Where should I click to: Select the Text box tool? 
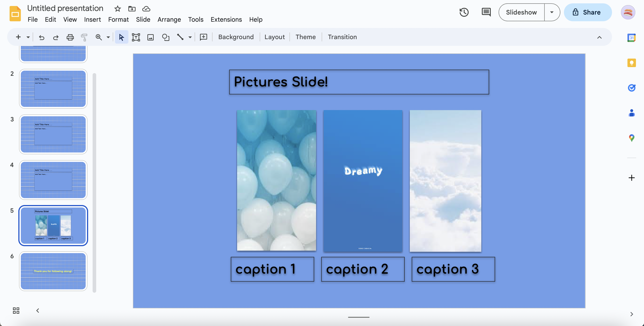tap(136, 37)
